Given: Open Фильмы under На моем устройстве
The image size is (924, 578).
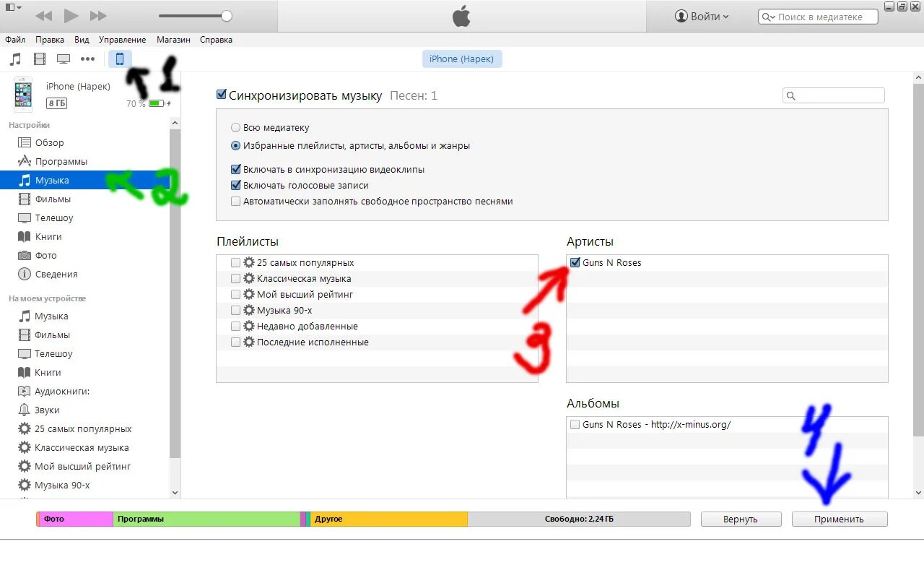Looking at the screenshot, I should (85, 335).
